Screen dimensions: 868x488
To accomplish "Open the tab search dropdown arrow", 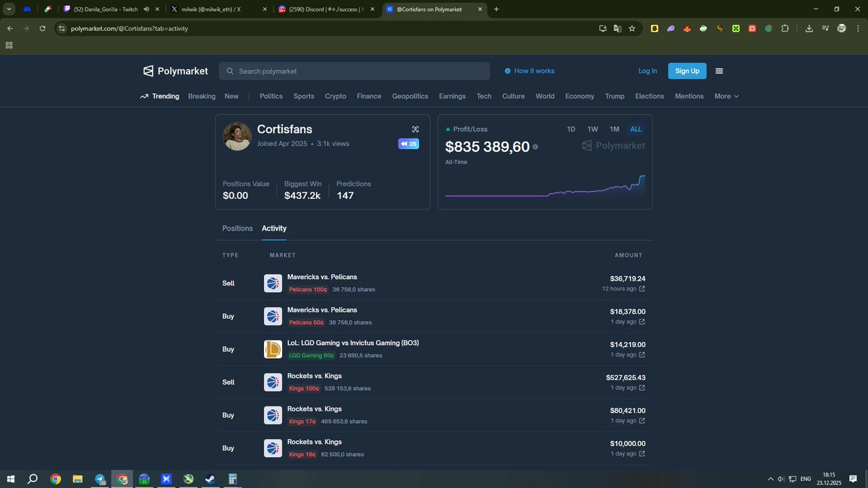I will tap(9, 9).
